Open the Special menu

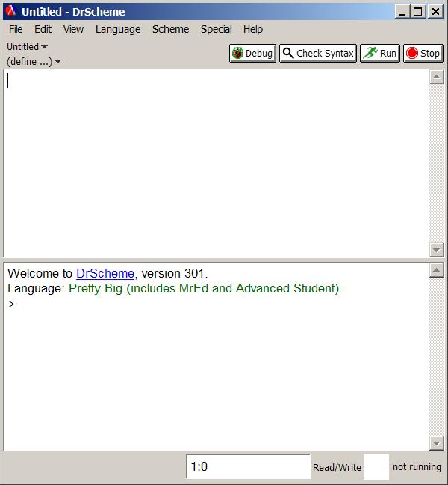[x=216, y=29]
